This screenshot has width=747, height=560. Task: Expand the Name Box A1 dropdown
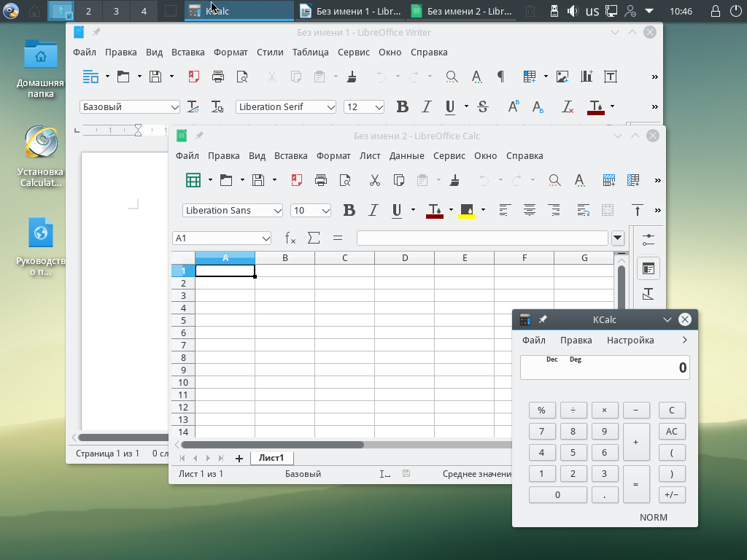266,238
